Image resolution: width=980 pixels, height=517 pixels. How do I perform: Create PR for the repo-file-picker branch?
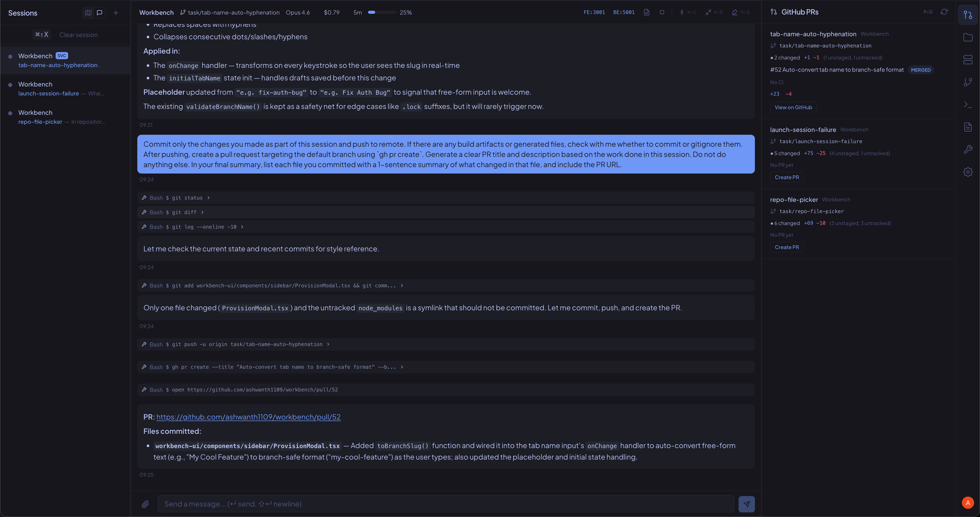pos(787,247)
